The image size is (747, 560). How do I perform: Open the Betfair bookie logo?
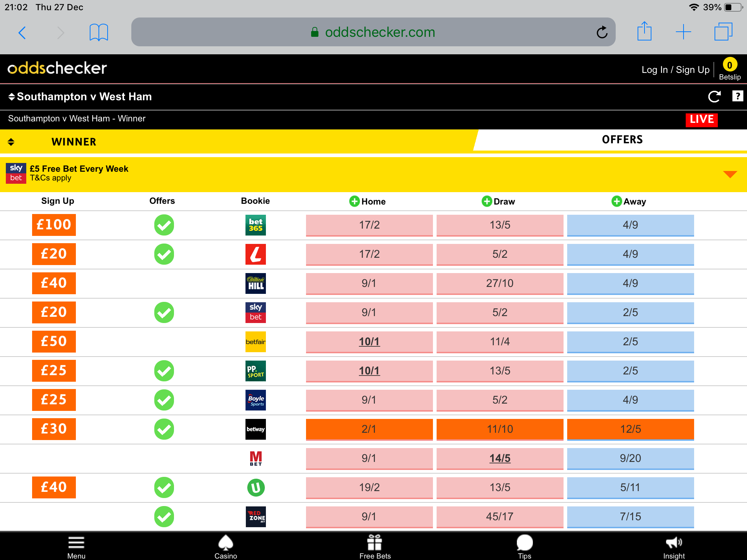coord(256,342)
